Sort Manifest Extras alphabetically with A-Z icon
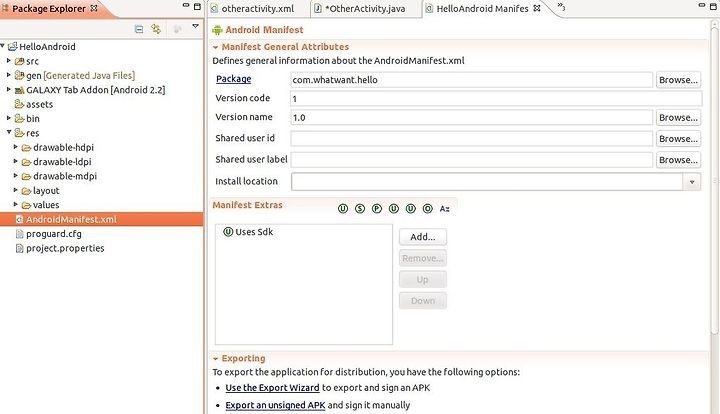 [444, 209]
